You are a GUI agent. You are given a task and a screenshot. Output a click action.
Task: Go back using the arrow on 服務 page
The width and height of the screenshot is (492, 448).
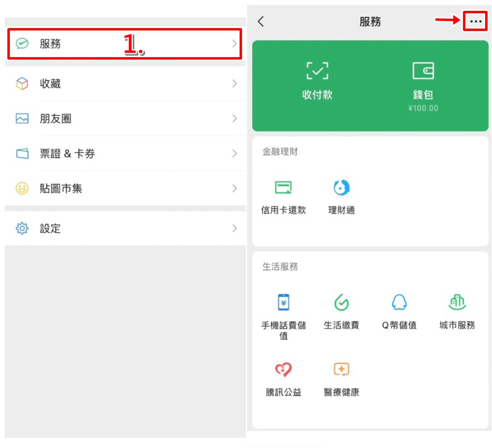tap(261, 22)
